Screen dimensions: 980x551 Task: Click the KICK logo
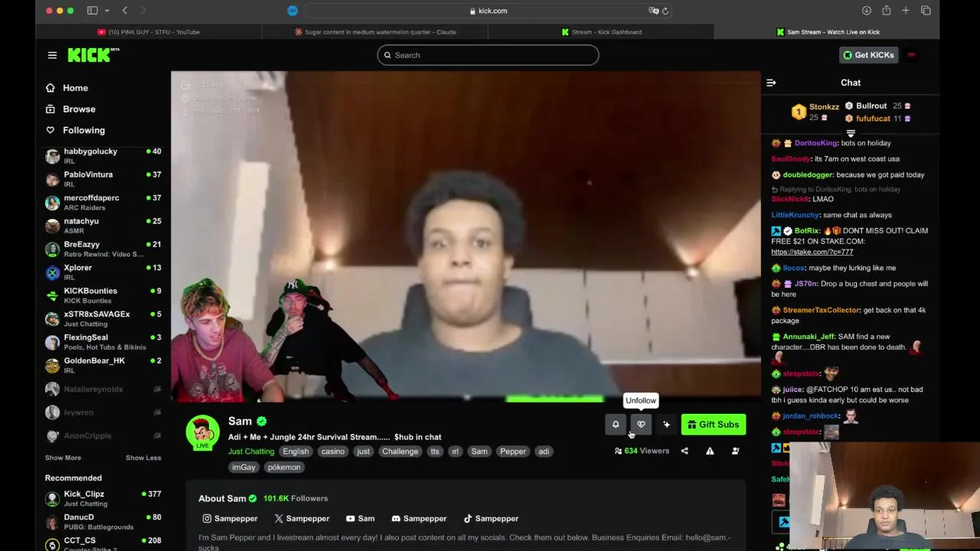(x=93, y=55)
